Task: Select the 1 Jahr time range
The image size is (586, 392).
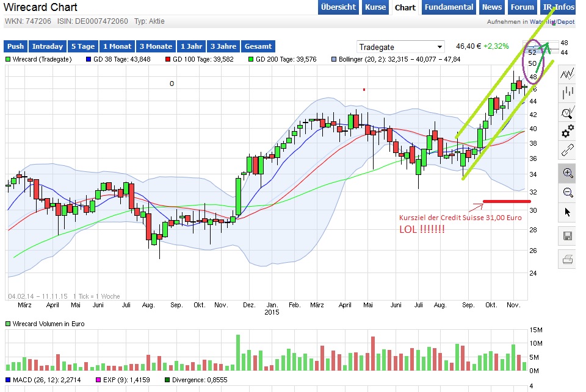Action: tap(191, 46)
